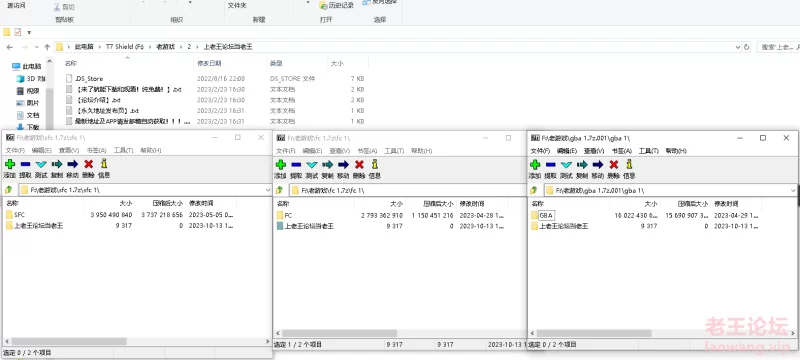Click the Move (移动) arrow icon in sfc window

pos(72,164)
